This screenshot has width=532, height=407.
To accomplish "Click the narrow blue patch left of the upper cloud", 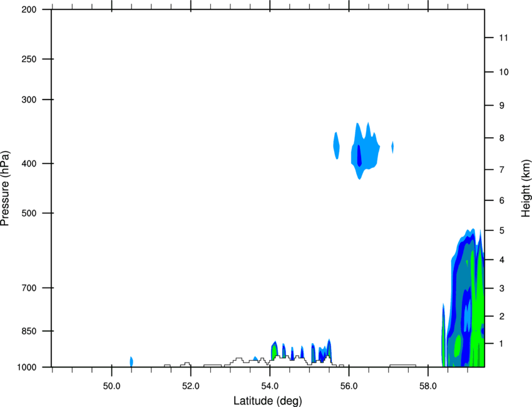I will [x=336, y=146].
